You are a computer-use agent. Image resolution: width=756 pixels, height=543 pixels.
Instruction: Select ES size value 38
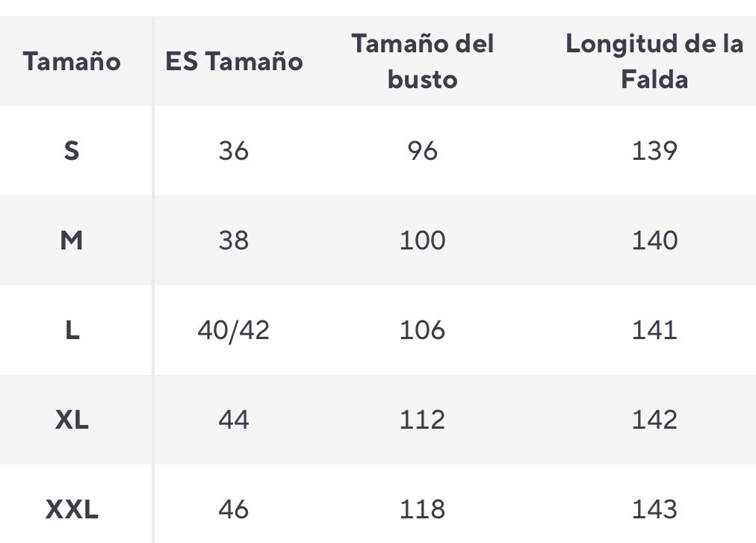[x=234, y=241]
